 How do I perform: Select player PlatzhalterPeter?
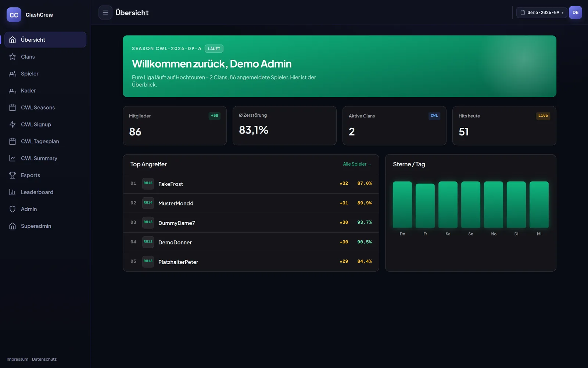(x=251, y=262)
